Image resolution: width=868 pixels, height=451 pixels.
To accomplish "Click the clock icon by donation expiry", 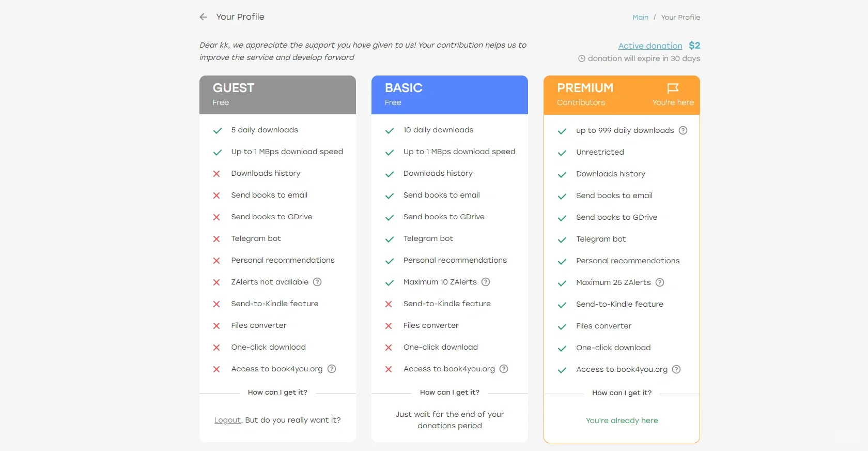I will 582,59.
